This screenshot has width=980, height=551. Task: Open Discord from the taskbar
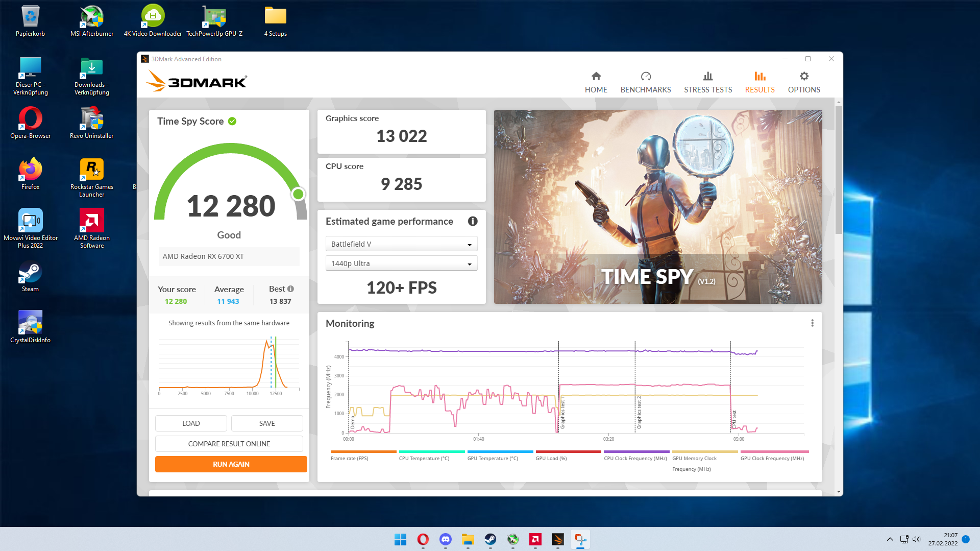[446, 539]
